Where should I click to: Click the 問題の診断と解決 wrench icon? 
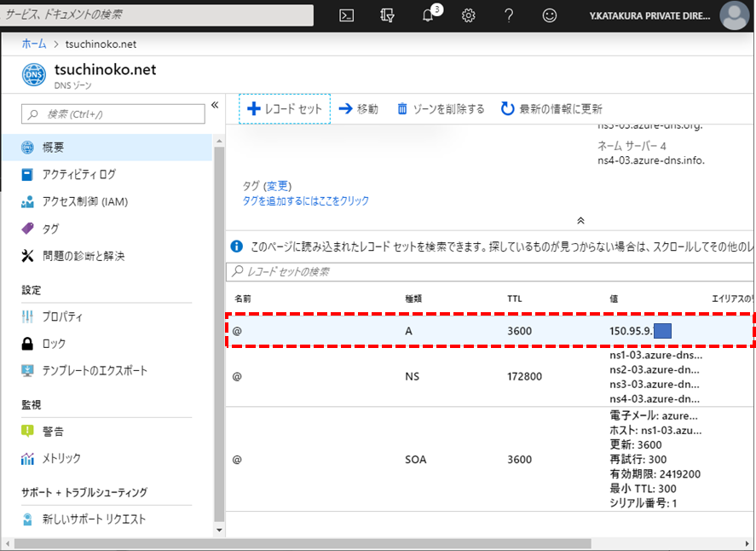pyautogui.click(x=27, y=256)
